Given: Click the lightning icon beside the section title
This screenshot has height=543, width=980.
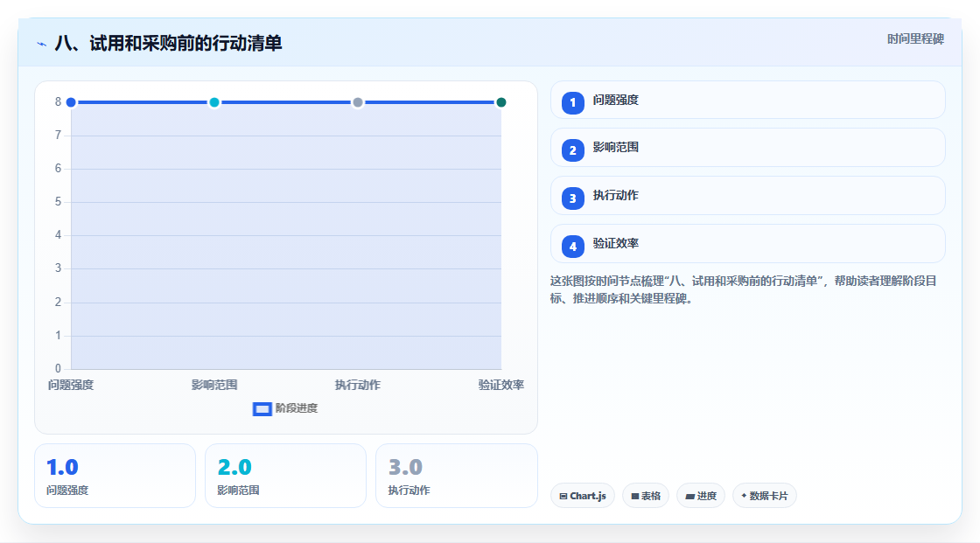Looking at the screenshot, I should (x=42, y=44).
